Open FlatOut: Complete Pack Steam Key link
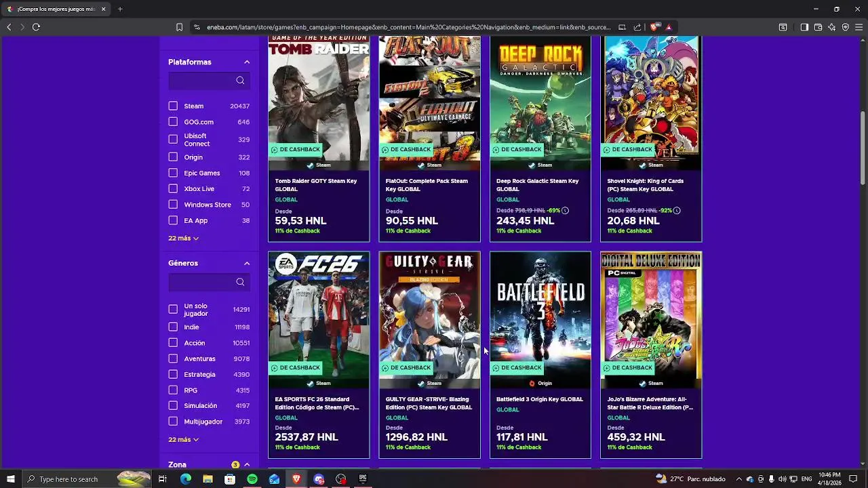 click(427, 185)
